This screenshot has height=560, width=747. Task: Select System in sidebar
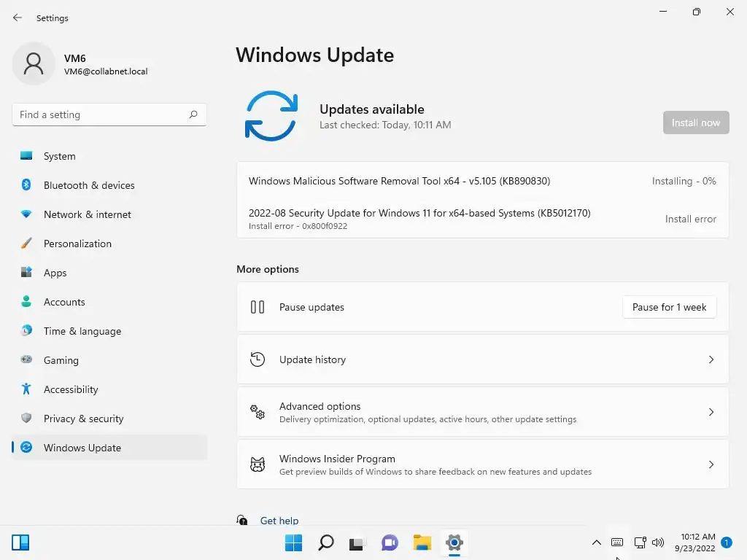tap(109, 156)
